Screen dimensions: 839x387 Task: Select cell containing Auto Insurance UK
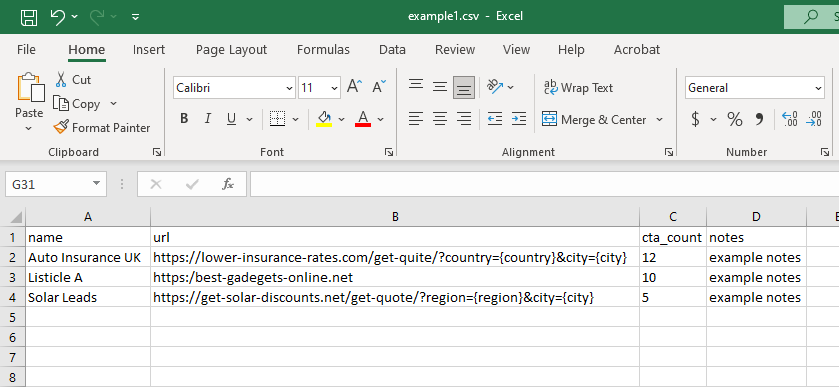point(88,257)
